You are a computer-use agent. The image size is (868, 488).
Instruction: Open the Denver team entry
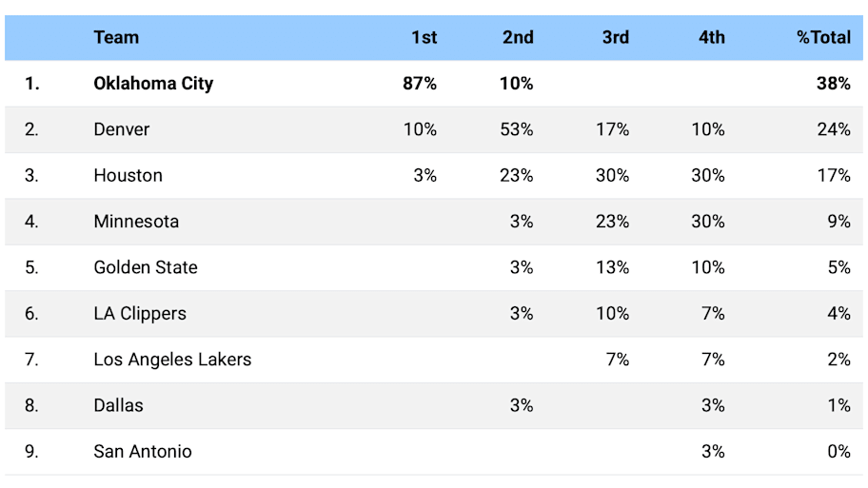[122, 129]
